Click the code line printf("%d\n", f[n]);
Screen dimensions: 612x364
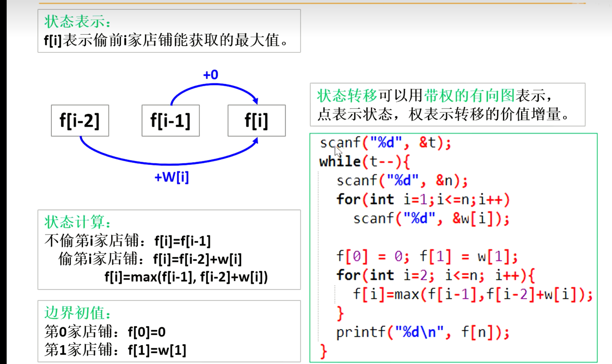tap(423, 332)
